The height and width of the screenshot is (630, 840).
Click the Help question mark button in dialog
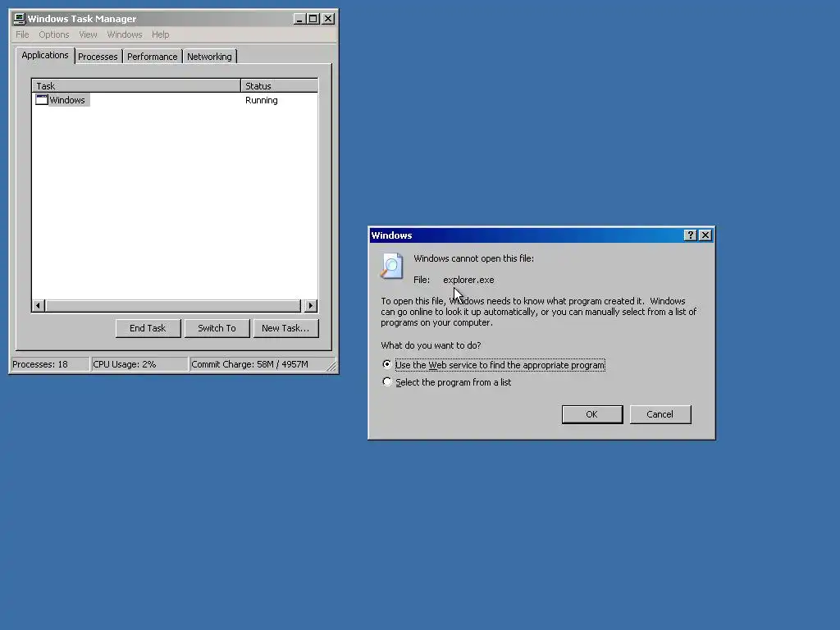691,235
